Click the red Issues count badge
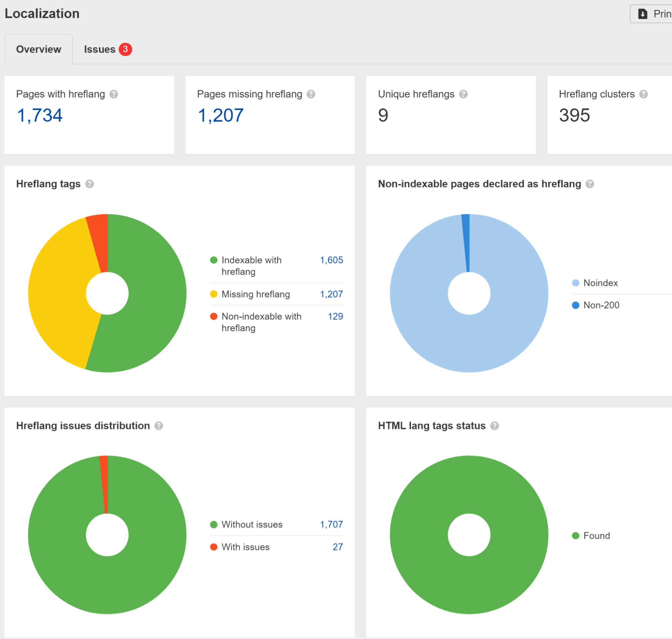This screenshot has width=672, height=639. [125, 49]
